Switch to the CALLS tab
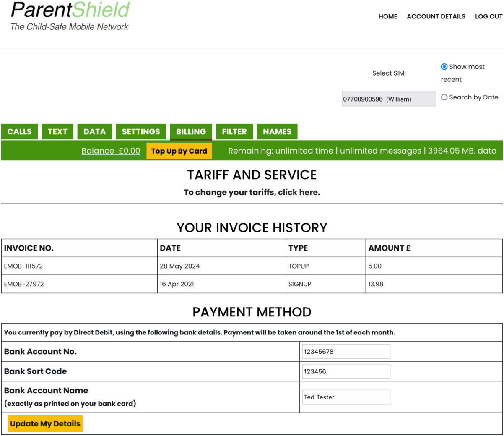Screen dimensions: 504x436 (x=19, y=131)
